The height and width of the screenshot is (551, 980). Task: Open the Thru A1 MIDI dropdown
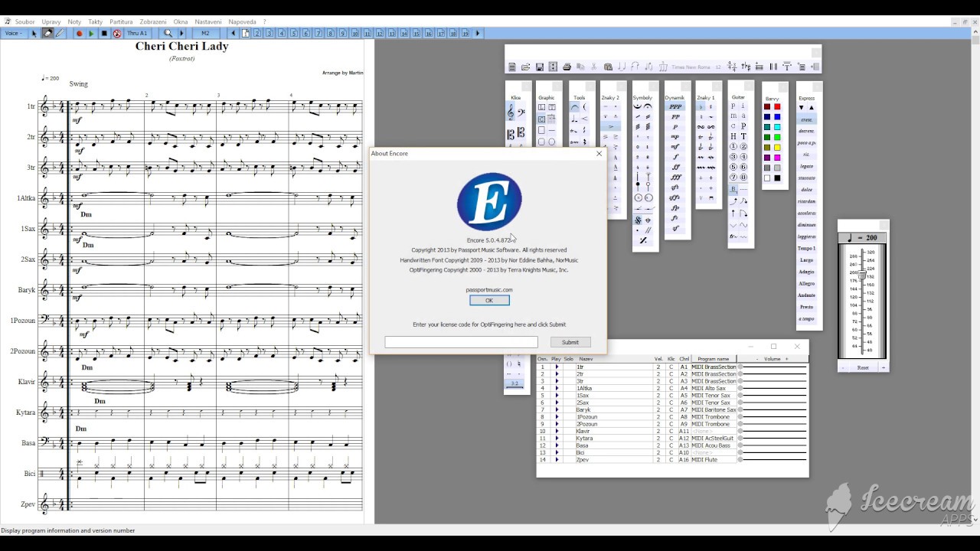(x=137, y=34)
